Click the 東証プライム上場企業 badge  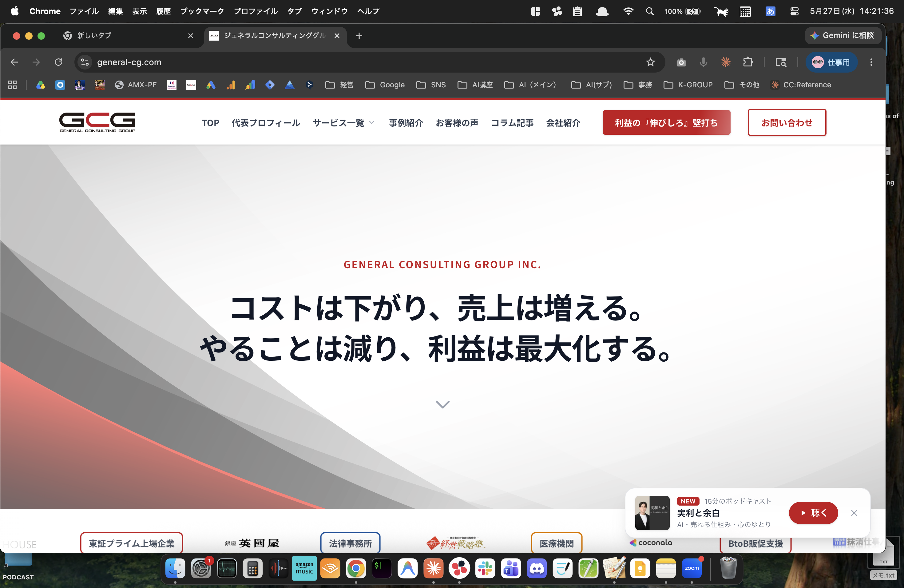click(131, 543)
